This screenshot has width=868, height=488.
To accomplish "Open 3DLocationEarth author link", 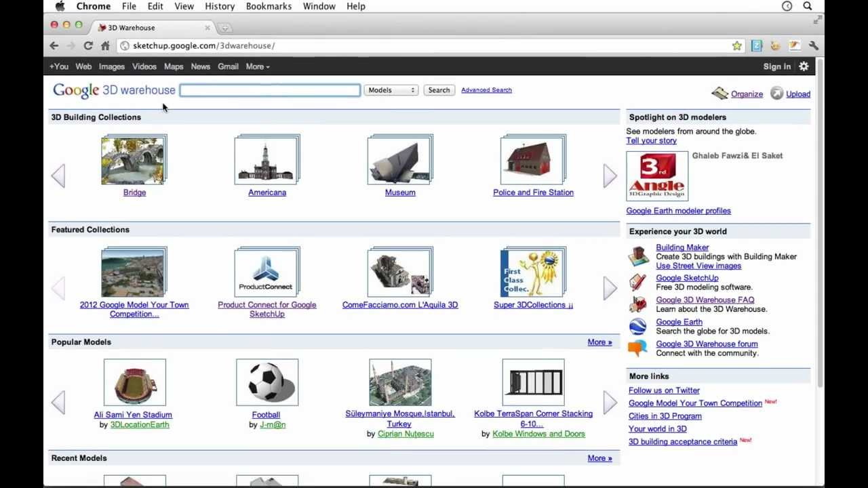I will point(140,425).
